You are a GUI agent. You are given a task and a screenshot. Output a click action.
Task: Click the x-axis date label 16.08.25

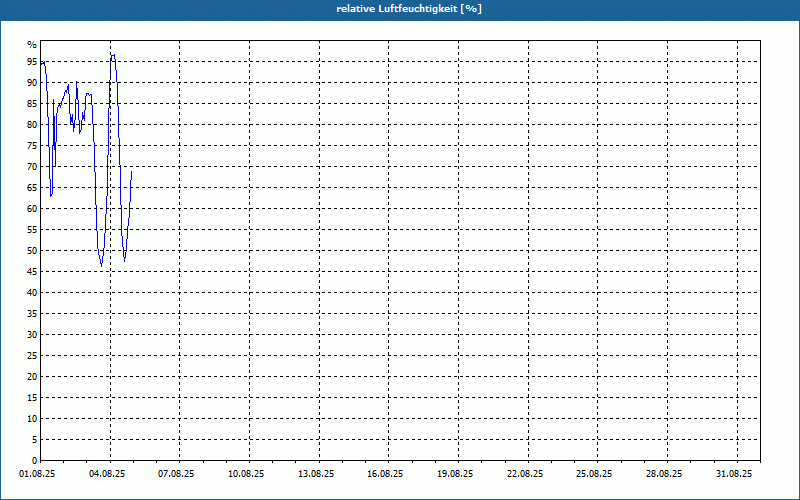point(385,474)
